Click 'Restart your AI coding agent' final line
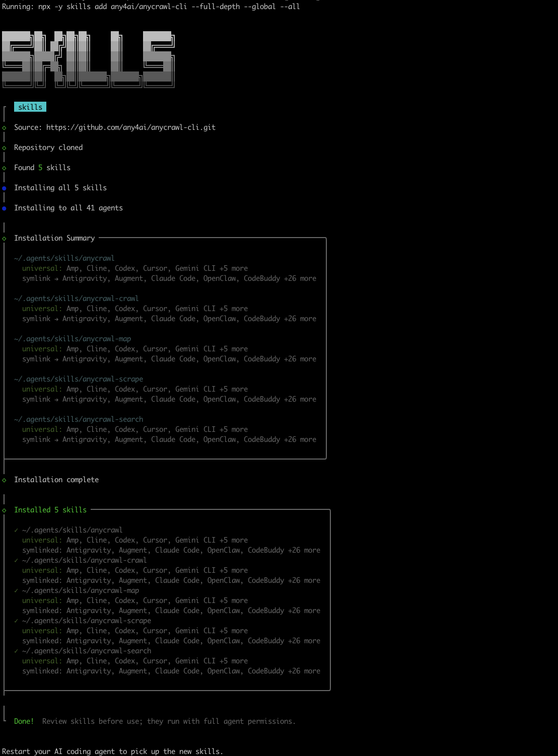Image resolution: width=558 pixels, height=756 pixels. pos(113,751)
